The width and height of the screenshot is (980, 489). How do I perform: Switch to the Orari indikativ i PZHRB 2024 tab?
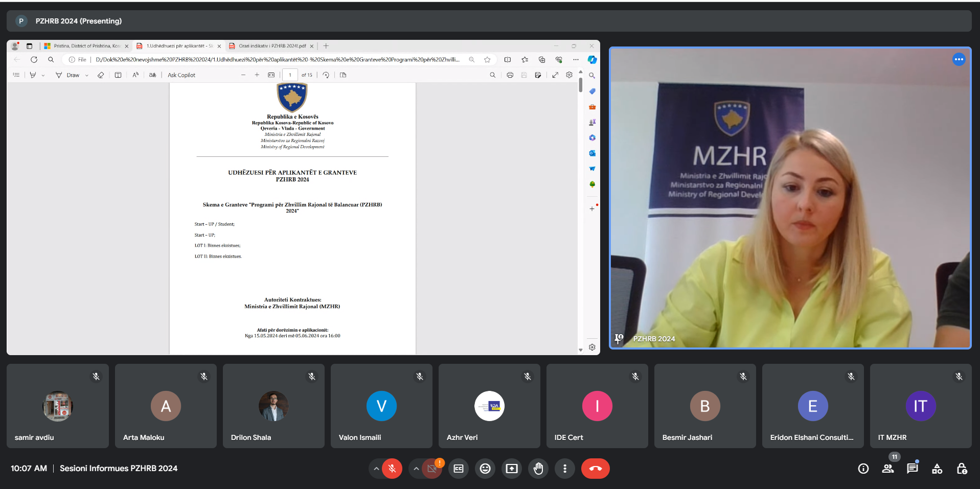272,46
